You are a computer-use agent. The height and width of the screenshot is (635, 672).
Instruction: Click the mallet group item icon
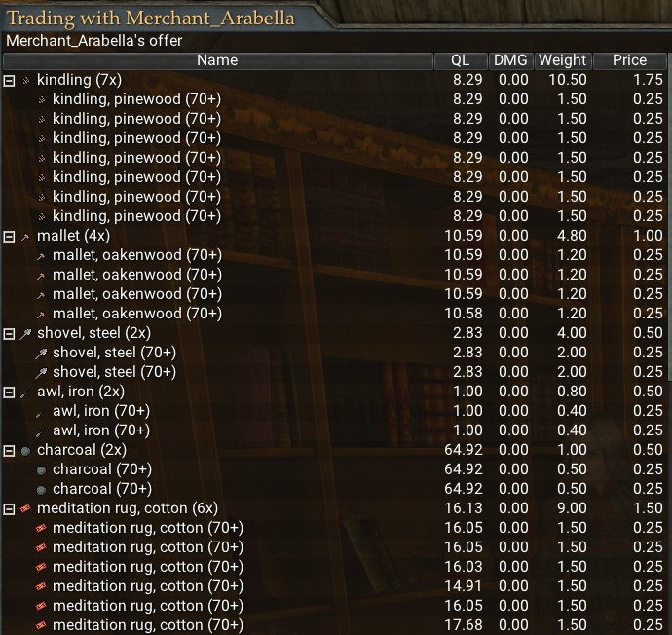[26, 236]
